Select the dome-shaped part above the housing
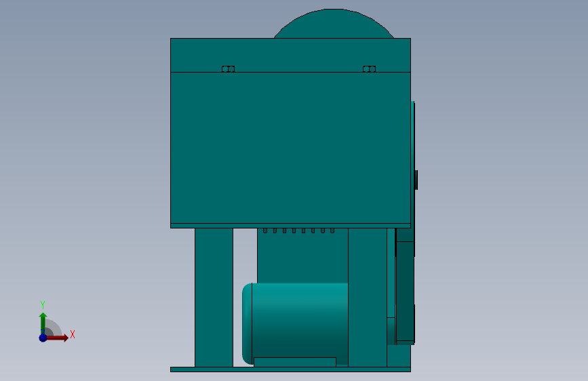588x381 pixels. click(x=334, y=23)
